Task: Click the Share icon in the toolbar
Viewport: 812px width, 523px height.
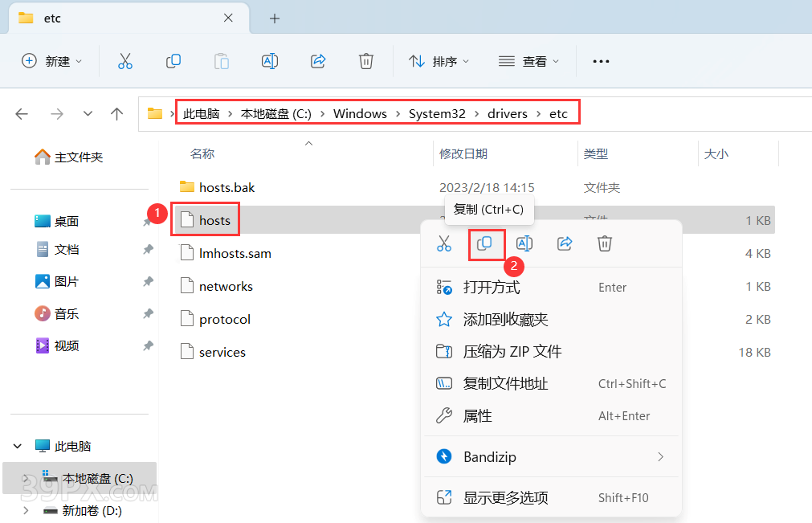Action: (x=318, y=60)
